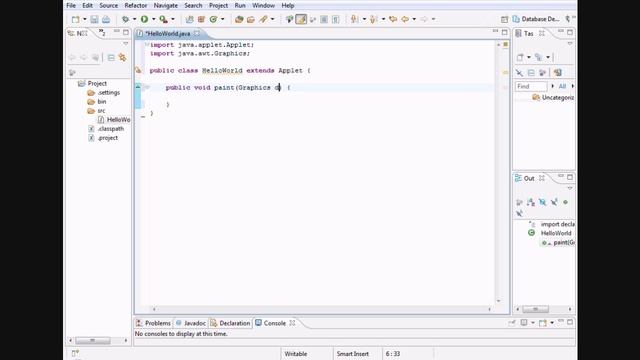This screenshot has height=360, width=640.
Task: Click the Open Type icon
Action: tap(239, 19)
